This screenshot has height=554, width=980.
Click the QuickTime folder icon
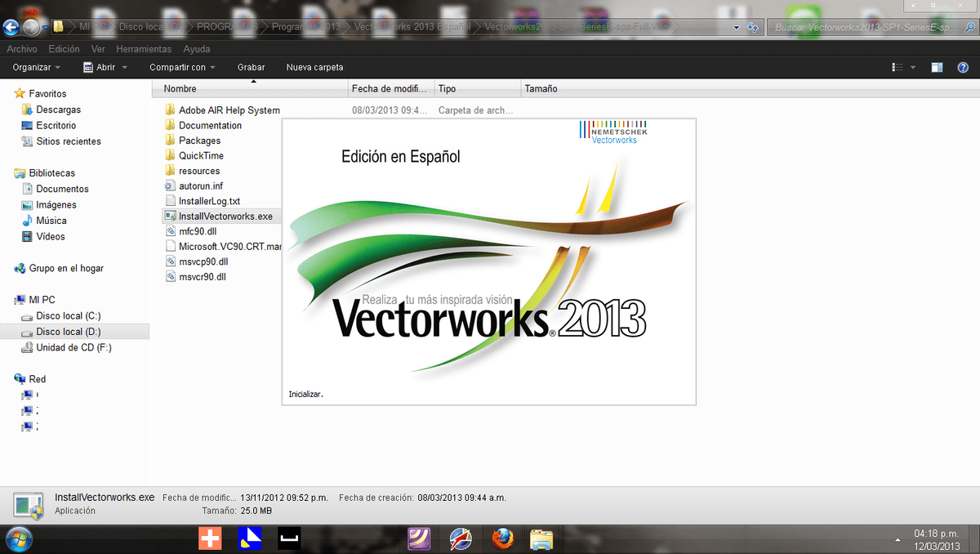pos(170,155)
